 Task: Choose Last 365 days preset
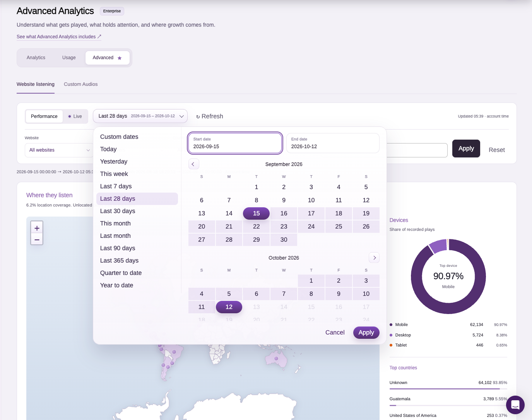pyautogui.click(x=137, y=261)
